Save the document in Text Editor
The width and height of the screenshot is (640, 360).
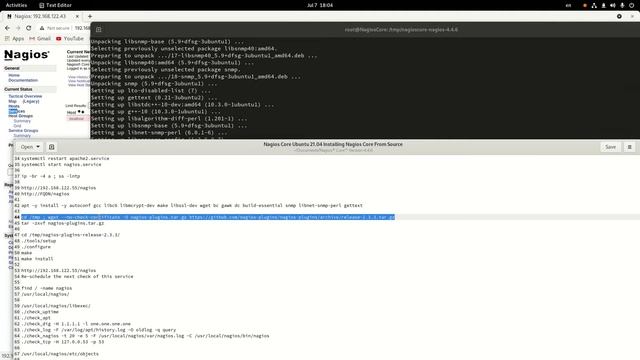[x=610, y=147]
